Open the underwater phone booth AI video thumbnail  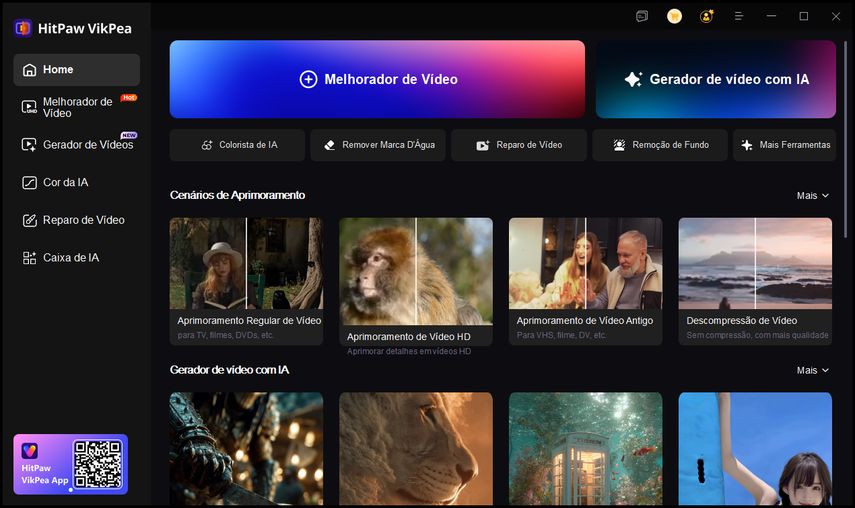click(x=586, y=449)
